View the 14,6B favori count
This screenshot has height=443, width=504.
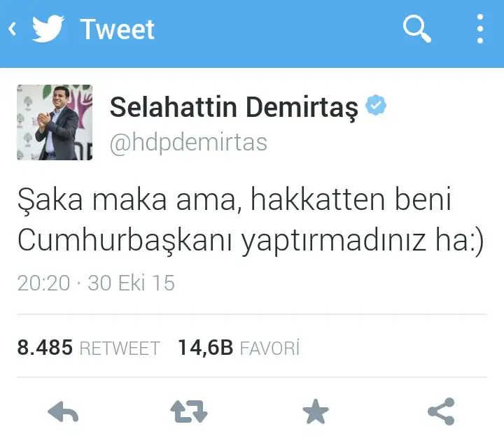(205, 347)
